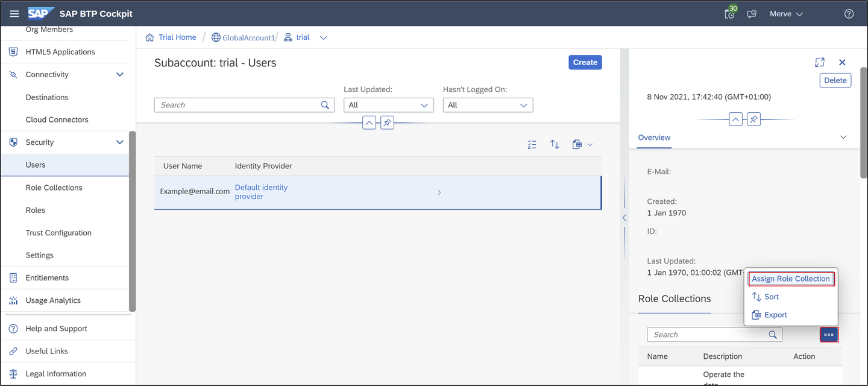Enter full screen in detail panel
The image size is (868, 386).
tap(820, 62)
